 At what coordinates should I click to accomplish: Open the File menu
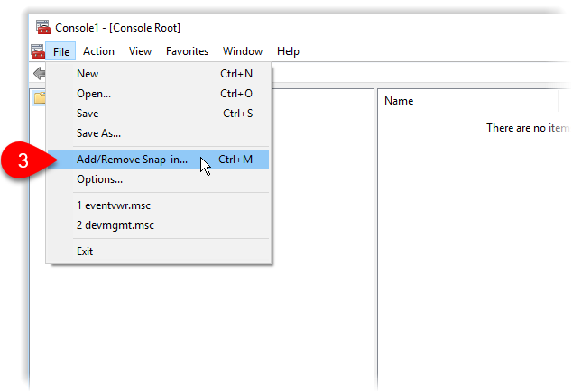tap(61, 51)
